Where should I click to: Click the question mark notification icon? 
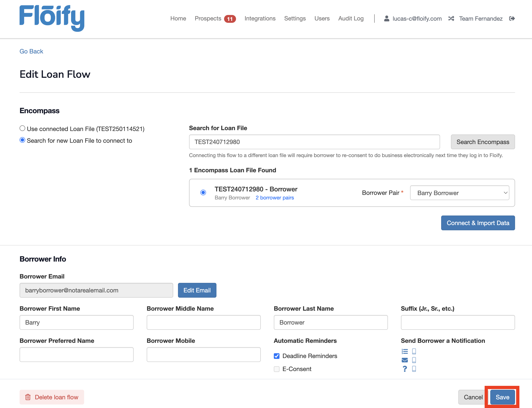tap(404, 369)
